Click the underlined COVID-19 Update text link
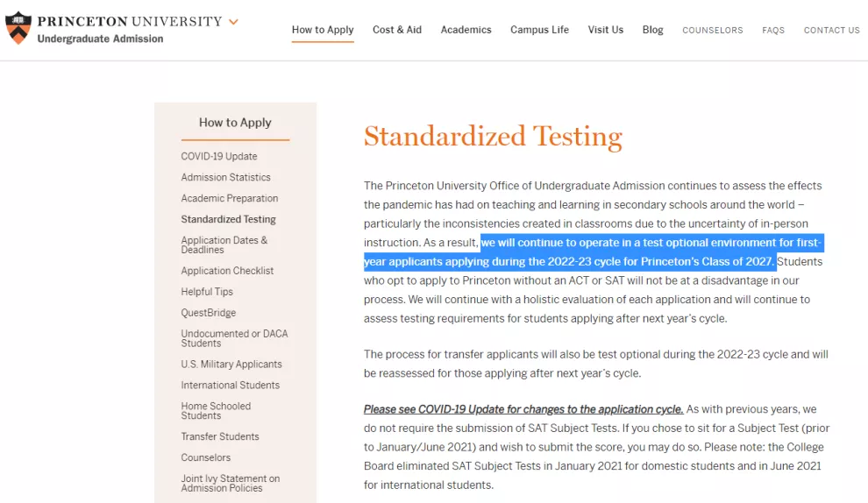This screenshot has width=868, height=503. click(523, 409)
